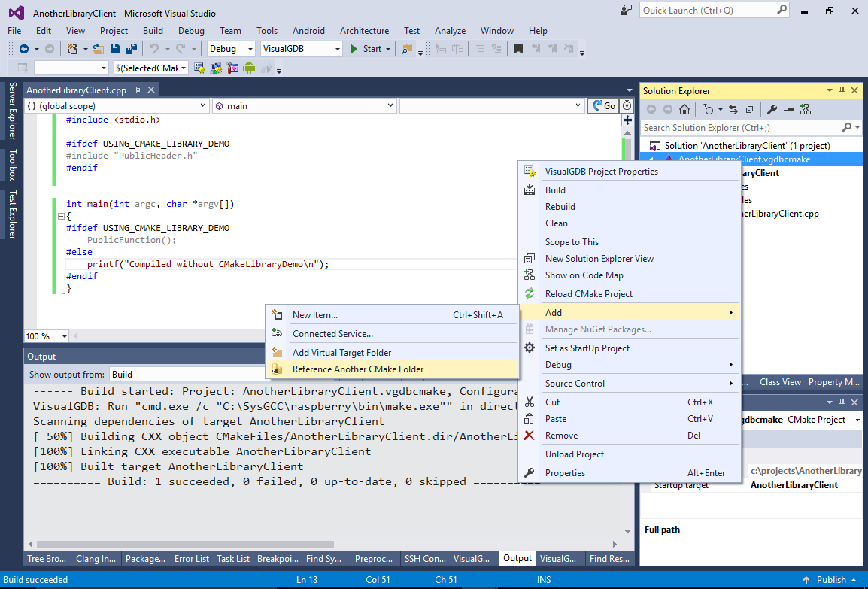The height and width of the screenshot is (589, 868).
Task: Click the Open File folder icon
Action: tap(98, 49)
